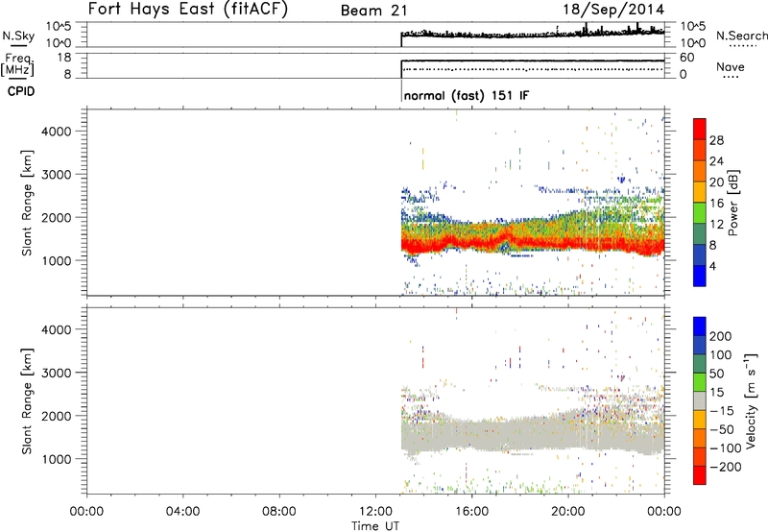The height and width of the screenshot is (532, 768).
Task: Click the noise trace in the N.Sky panel
Action: pyautogui.click(x=532, y=35)
